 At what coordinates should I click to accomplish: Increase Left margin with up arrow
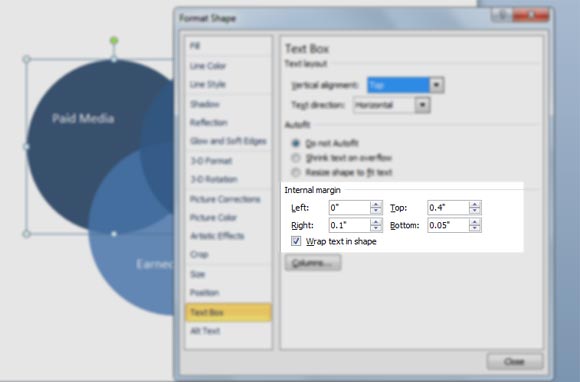click(376, 204)
